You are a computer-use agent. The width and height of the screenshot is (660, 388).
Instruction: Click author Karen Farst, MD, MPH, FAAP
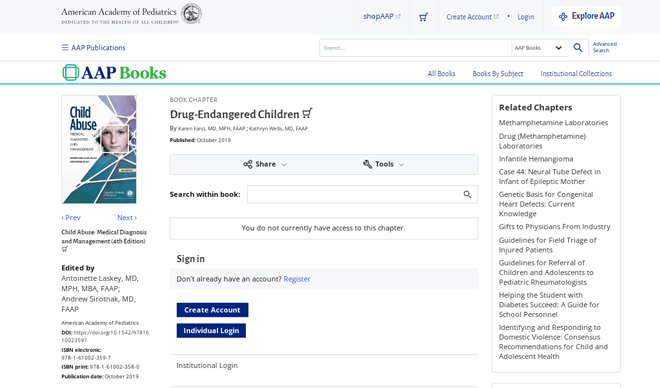(x=211, y=129)
